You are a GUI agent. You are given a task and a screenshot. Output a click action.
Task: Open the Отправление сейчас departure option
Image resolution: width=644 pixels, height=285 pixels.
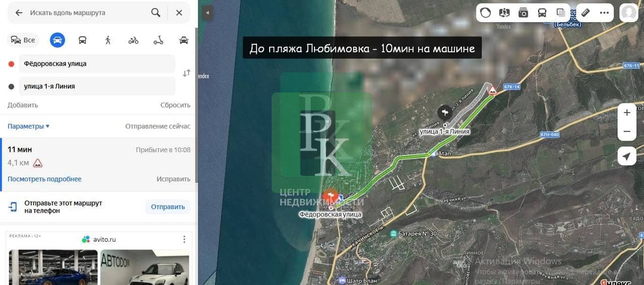click(158, 126)
